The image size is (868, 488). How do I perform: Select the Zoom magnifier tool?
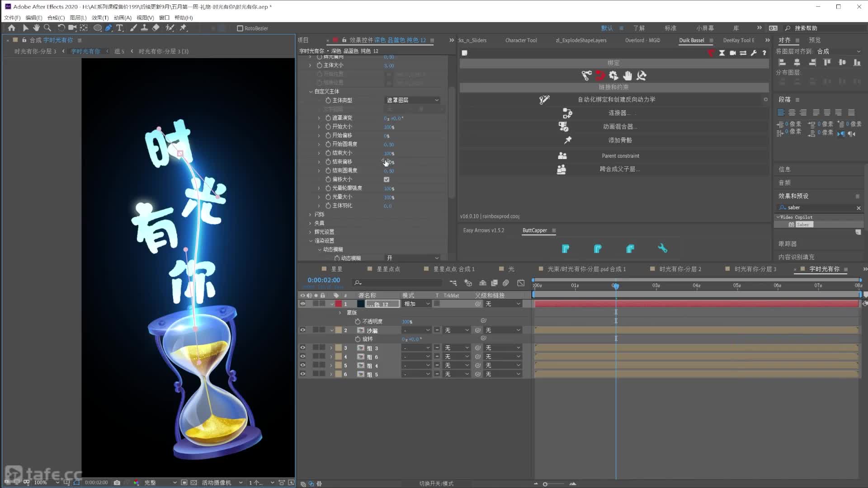pos(47,28)
